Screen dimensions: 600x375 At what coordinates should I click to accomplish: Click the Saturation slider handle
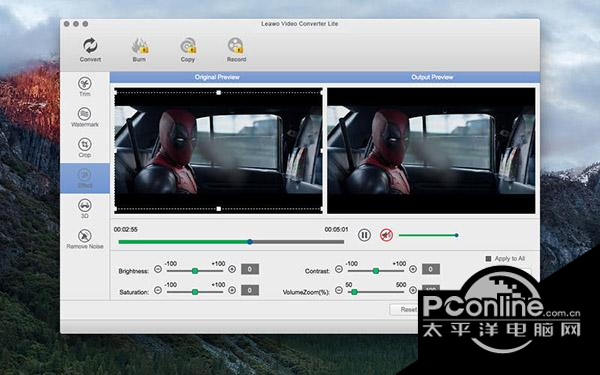pyautogui.click(x=195, y=292)
